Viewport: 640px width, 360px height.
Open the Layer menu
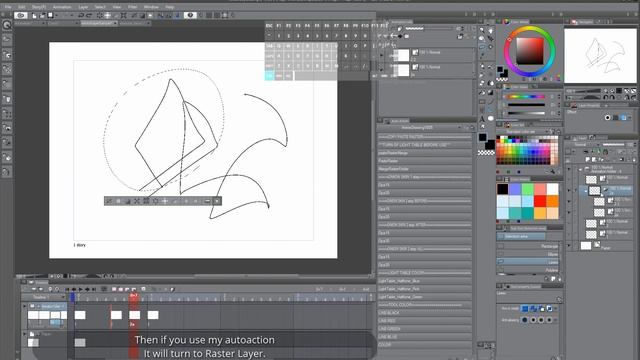pos(83,7)
